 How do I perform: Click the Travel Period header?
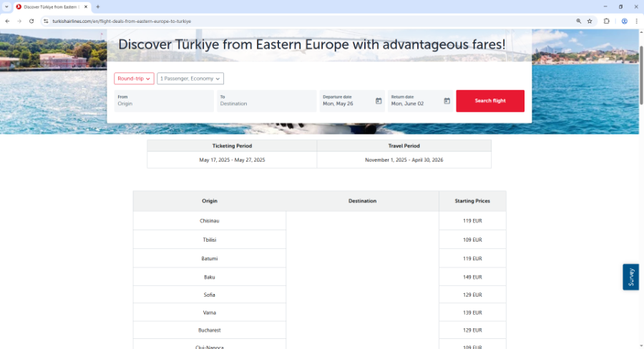(x=404, y=146)
